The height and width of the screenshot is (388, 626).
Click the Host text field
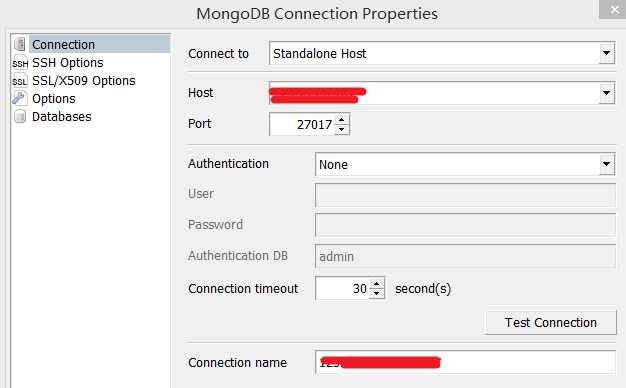pyautogui.click(x=434, y=93)
